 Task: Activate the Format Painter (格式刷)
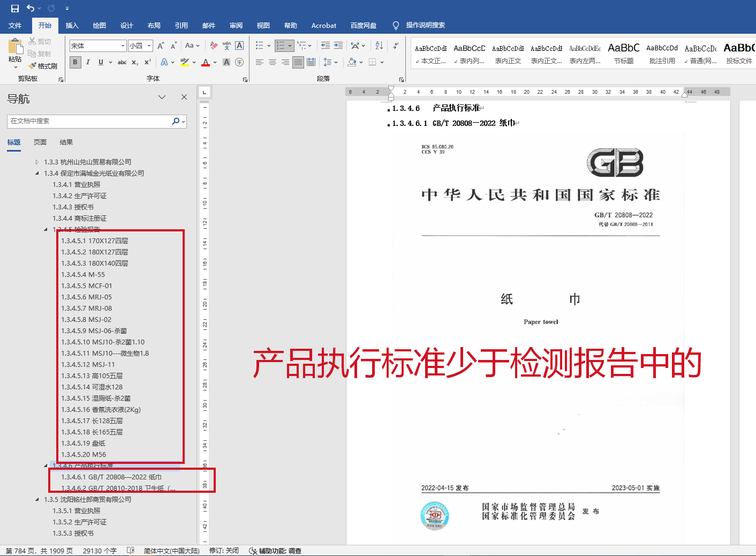click(43, 66)
